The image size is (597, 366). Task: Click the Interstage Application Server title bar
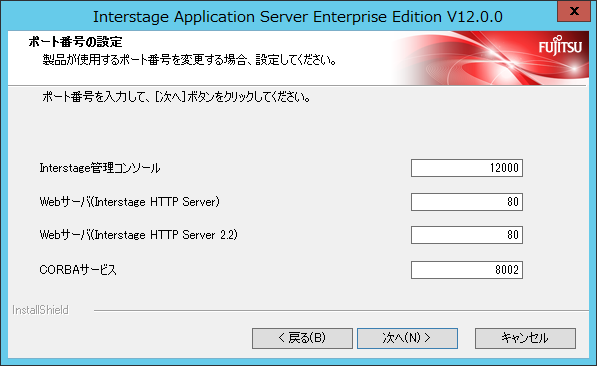tap(298, 16)
